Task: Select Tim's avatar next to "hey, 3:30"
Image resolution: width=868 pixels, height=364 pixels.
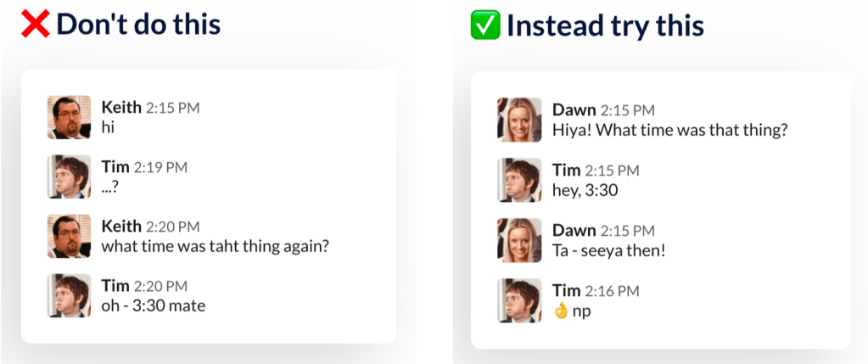Action: point(519,180)
